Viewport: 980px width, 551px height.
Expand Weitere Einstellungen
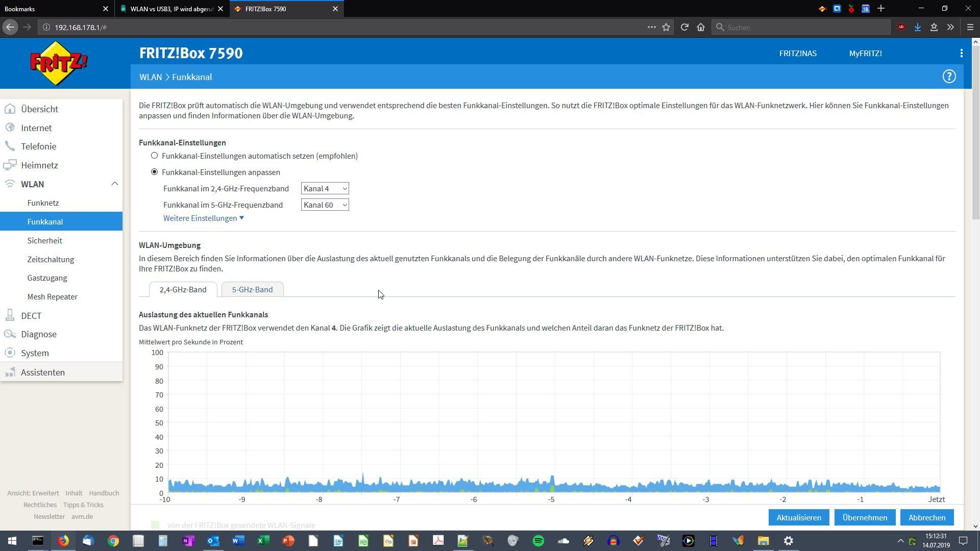click(204, 218)
